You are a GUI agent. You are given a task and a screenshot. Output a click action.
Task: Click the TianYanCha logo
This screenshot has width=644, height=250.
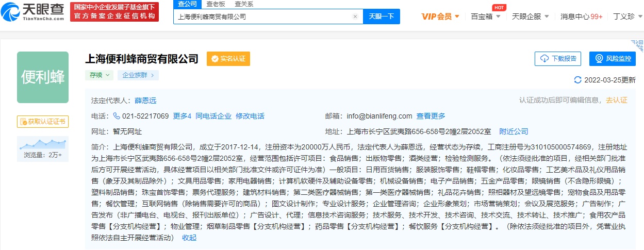tap(34, 11)
